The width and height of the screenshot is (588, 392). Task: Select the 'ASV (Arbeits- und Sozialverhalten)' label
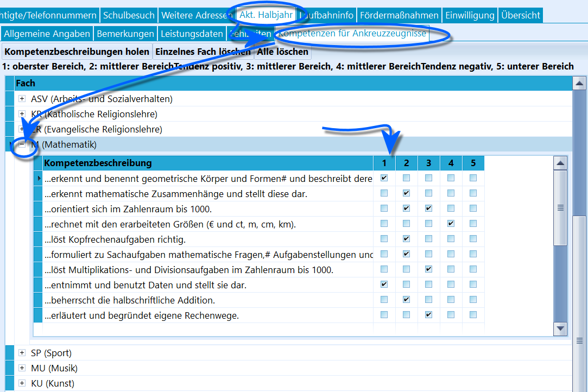click(102, 99)
